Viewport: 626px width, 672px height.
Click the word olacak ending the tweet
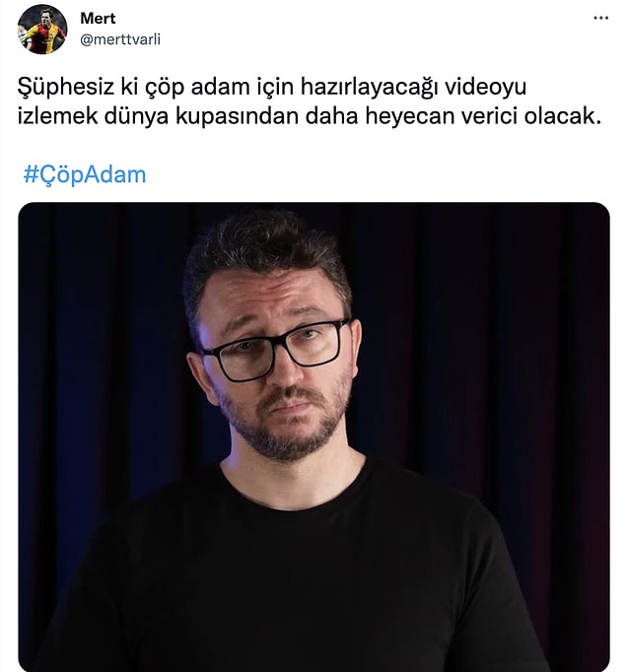coord(563,115)
